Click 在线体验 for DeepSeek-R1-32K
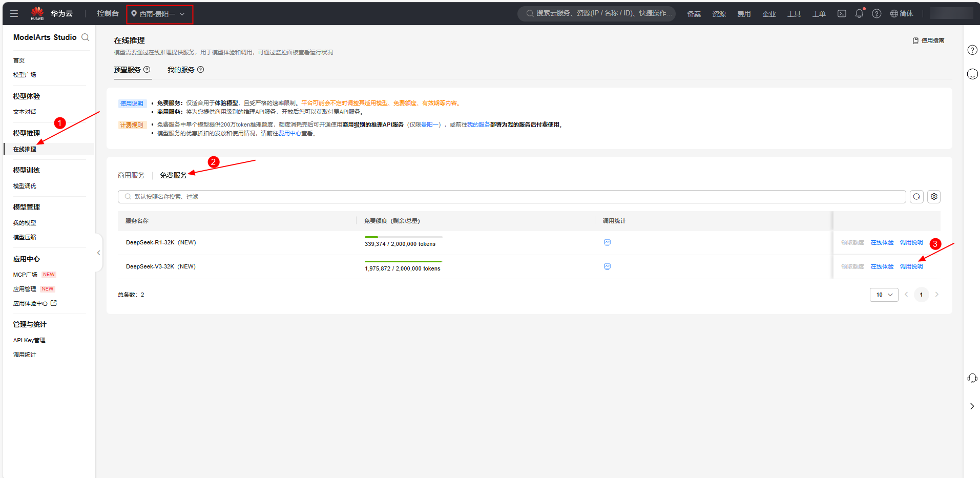 pyautogui.click(x=882, y=242)
